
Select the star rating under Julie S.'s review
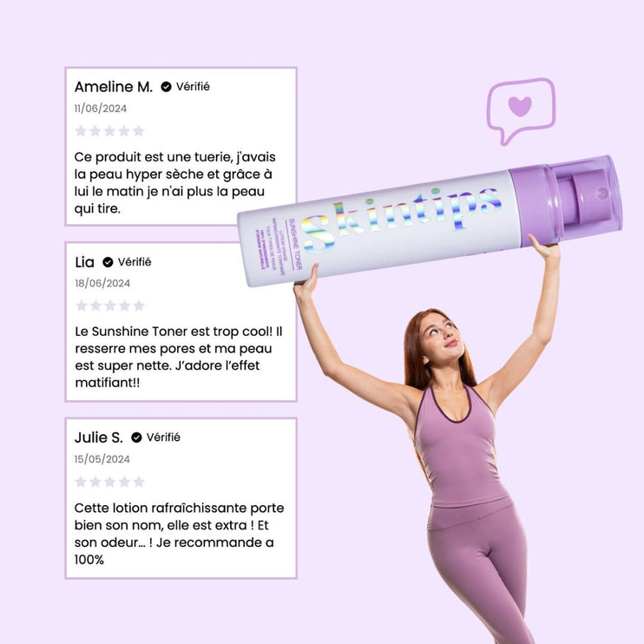pos(109,482)
